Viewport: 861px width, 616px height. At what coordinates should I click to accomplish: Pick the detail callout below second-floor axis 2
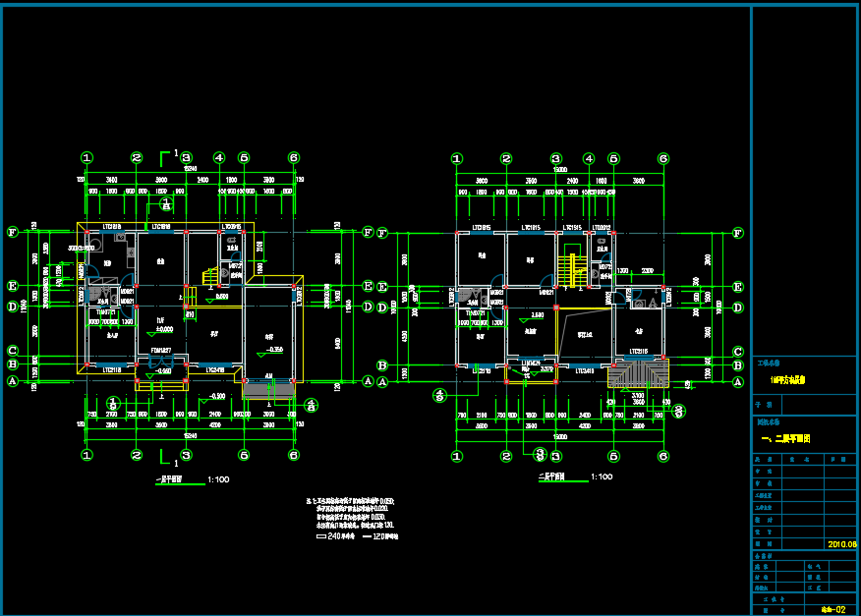540,455
